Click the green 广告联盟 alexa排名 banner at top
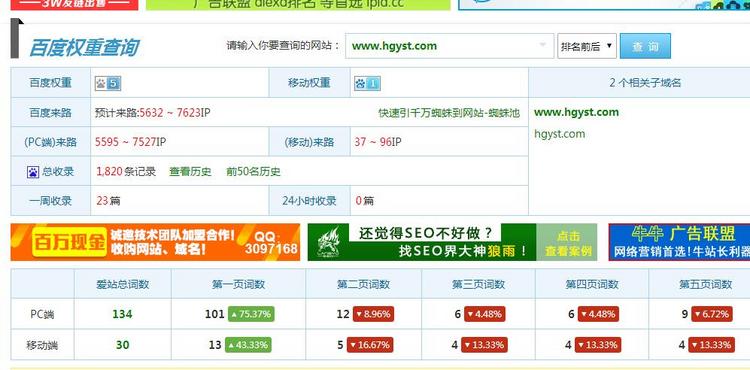Screen dimensions: 750x370 (x=298, y=5)
